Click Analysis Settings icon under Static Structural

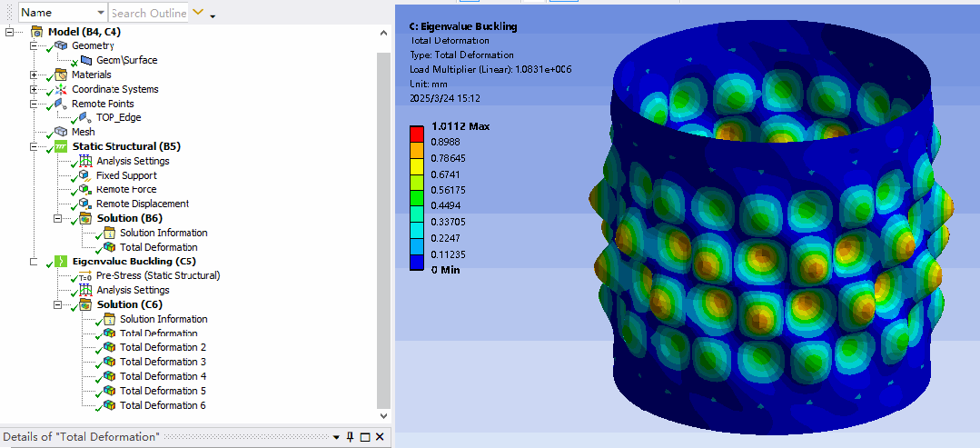click(85, 161)
